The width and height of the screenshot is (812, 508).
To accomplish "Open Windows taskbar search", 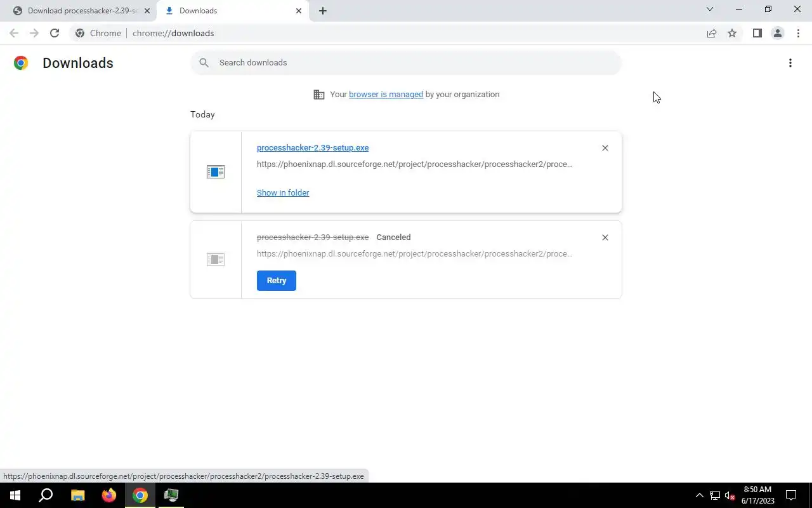I will [x=46, y=495].
